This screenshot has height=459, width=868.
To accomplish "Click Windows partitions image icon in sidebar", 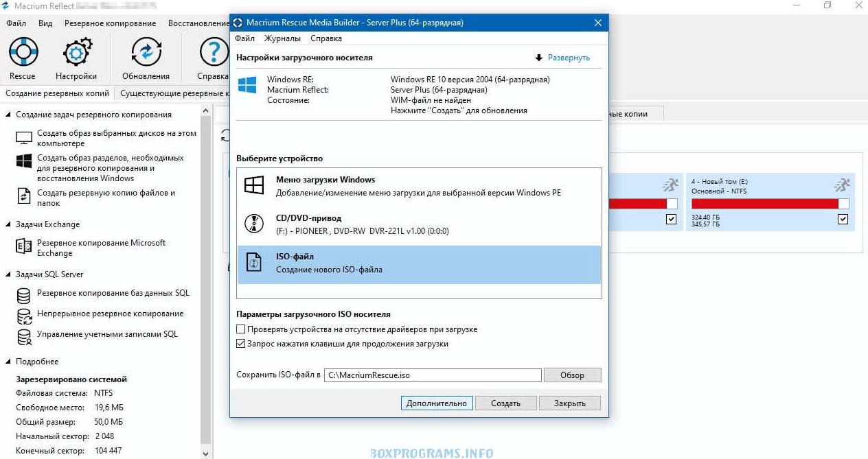I will point(24,163).
